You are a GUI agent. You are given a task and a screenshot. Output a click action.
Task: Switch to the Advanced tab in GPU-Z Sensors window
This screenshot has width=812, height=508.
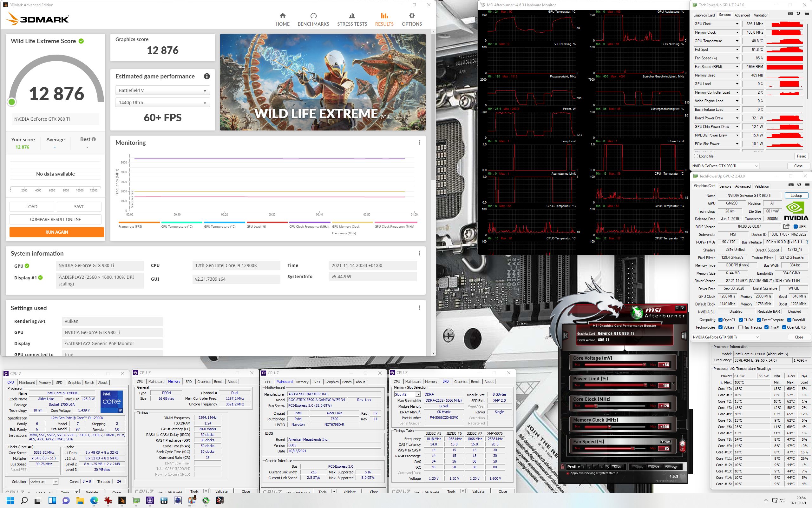coord(742,15)
